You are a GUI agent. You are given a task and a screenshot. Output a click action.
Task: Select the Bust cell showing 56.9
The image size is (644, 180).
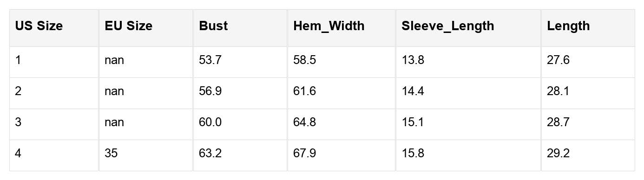(240, 93)
